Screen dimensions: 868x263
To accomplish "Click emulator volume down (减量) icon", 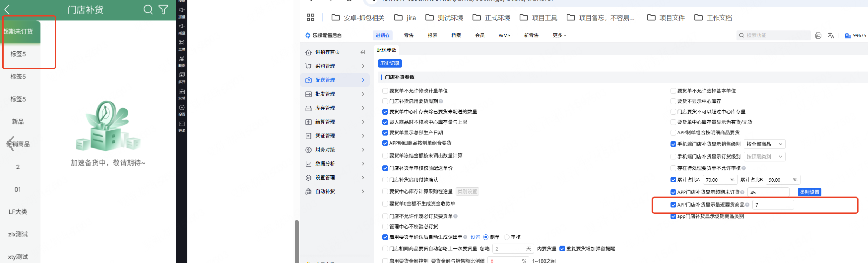I will (182, 26).
